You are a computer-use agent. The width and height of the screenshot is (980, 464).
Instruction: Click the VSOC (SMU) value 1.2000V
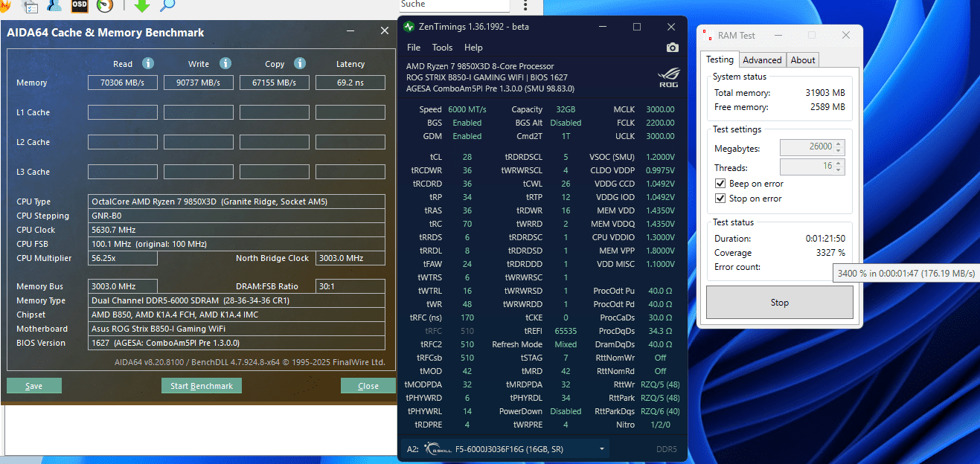pos(659,157)
